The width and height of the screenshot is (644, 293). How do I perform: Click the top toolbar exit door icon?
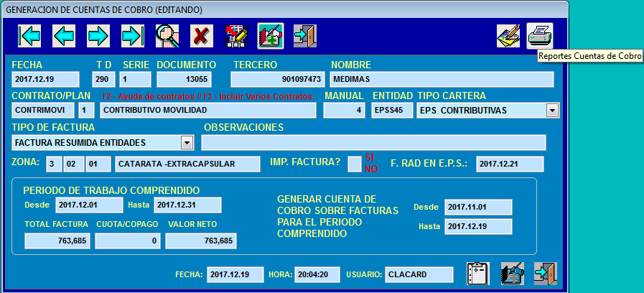(305, 36)
